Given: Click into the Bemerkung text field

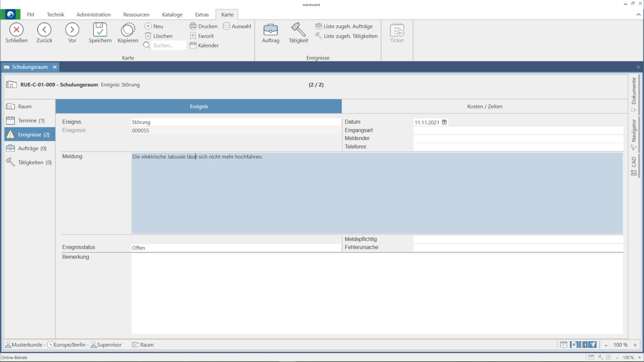Looking at the screenshot, I should (x=377, y=293).
